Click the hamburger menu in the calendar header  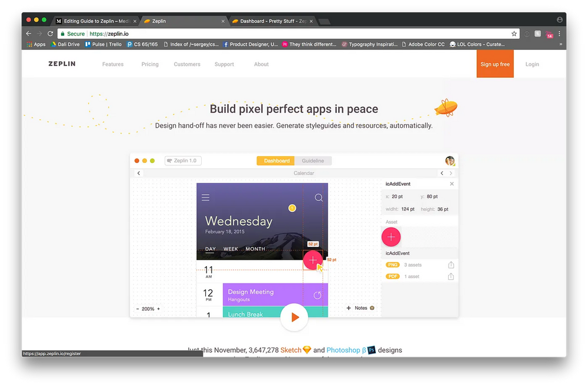click(x=205, y=198)
